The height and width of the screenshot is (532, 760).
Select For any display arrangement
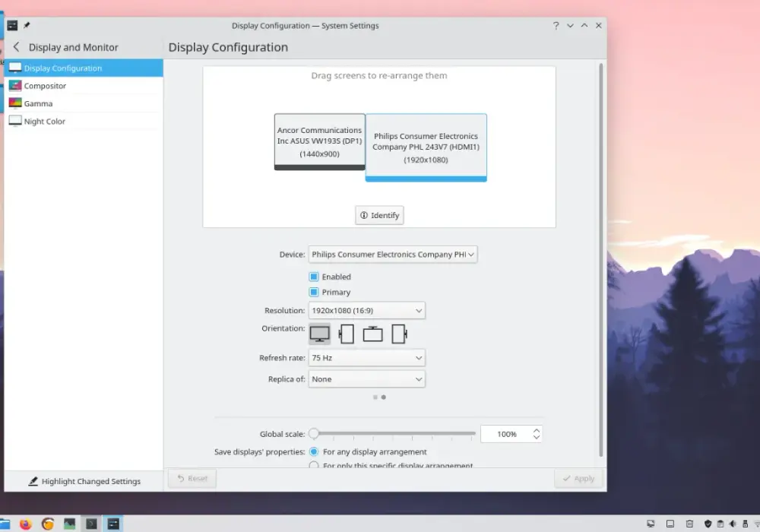(314, 451)
